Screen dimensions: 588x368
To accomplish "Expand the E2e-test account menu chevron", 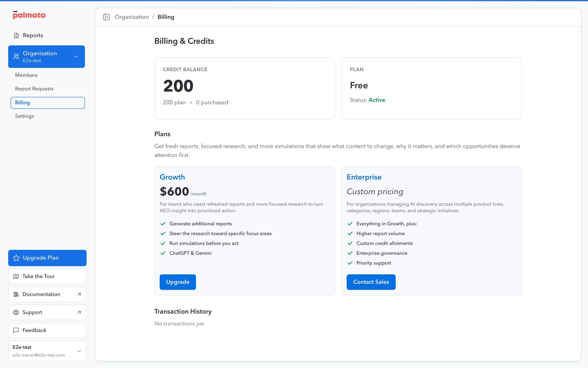I will [79, 351].
